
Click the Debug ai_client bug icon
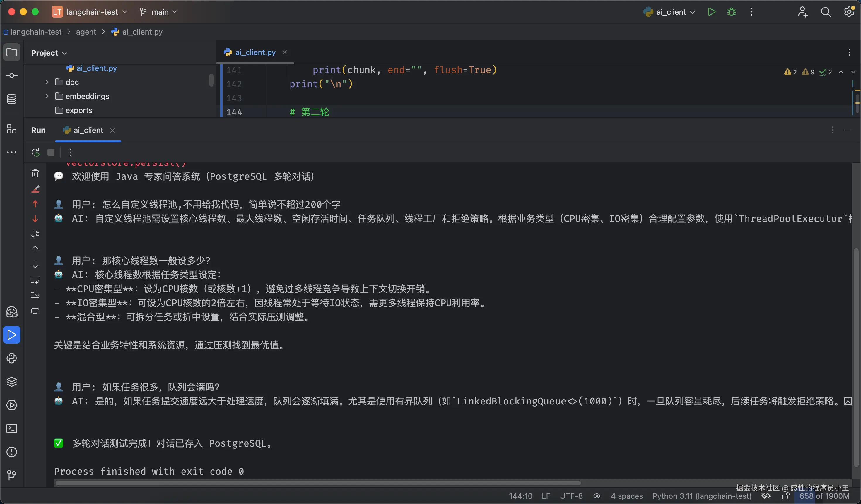point(732,12)
